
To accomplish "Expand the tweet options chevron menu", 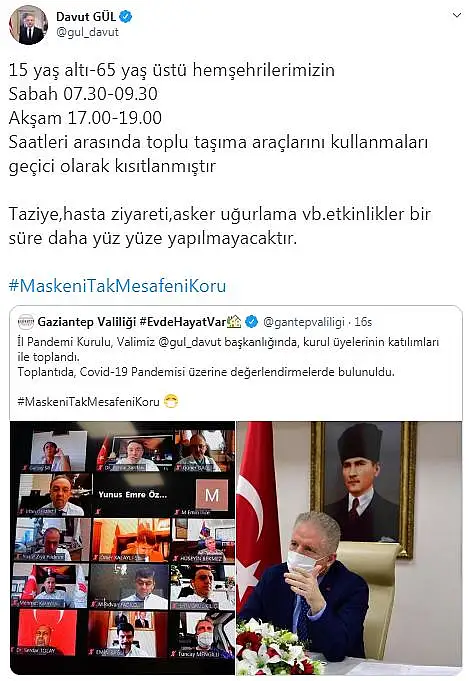I will (x=456, y=16).
